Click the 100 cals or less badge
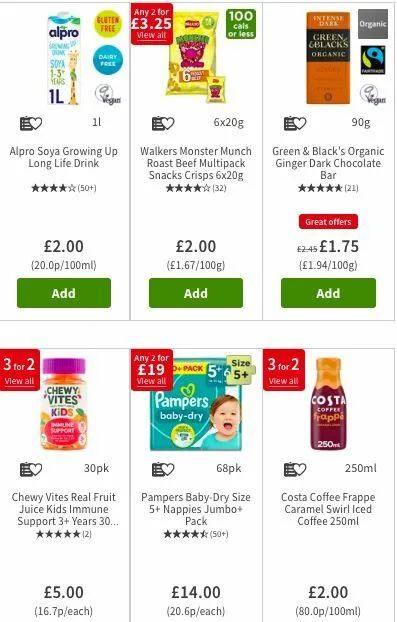The width and height of the screenshot is (397, 622). [x=241, y=24]
